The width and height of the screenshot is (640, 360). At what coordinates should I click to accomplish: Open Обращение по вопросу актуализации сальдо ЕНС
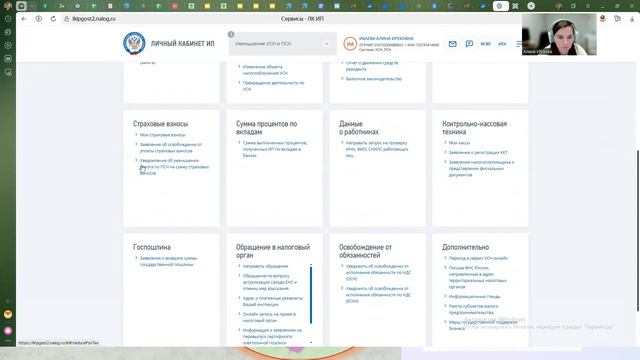270,282
